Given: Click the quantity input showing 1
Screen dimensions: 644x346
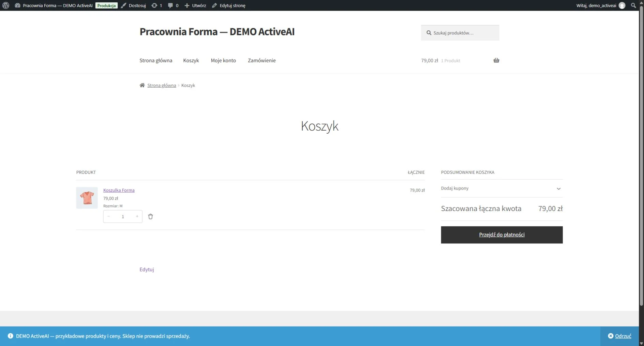Looking at the screenshot, I should tap(123, 216).
